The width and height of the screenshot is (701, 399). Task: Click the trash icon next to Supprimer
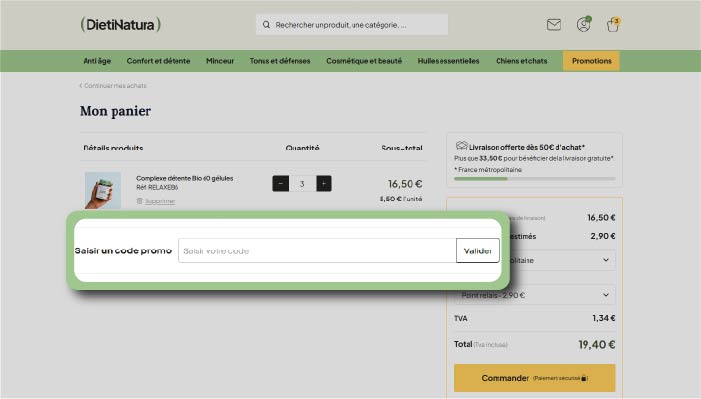[x=139, y=201]
